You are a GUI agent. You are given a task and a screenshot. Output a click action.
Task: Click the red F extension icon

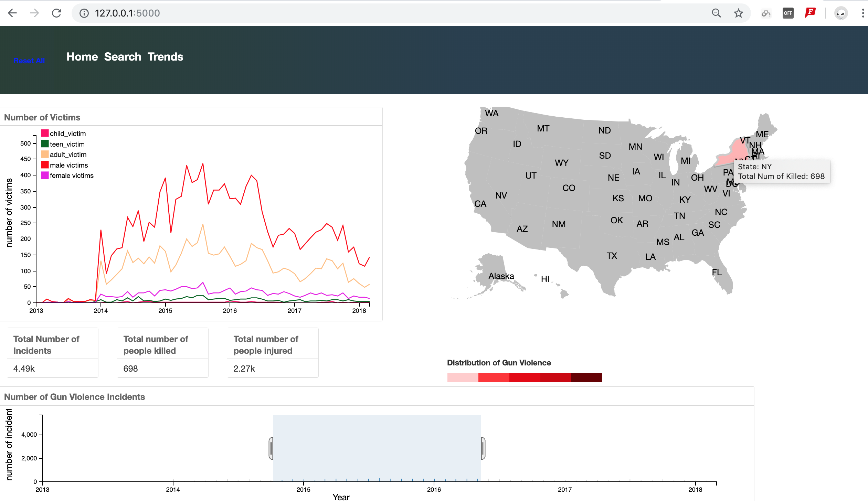coord(810,13)
